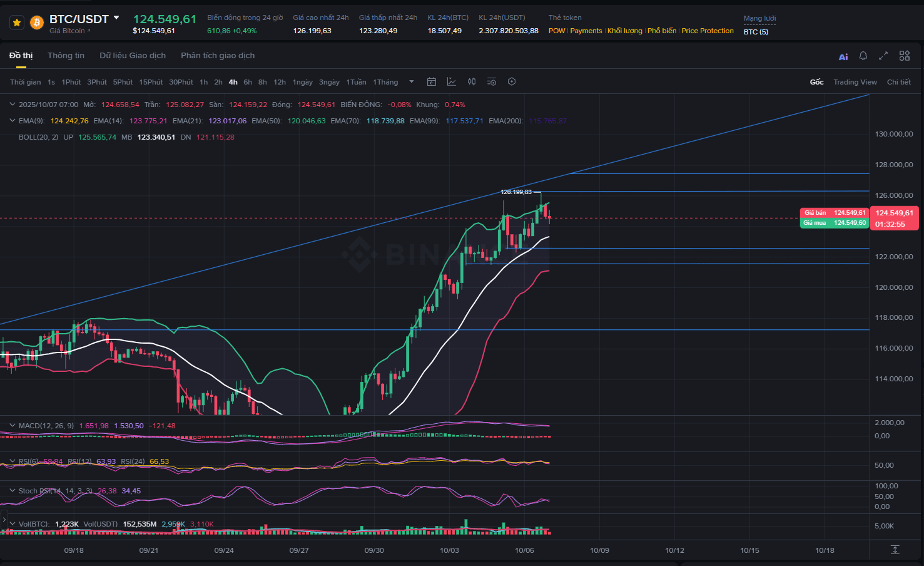Click the Giá mua 124.549,60 label

tap(835, 223)
